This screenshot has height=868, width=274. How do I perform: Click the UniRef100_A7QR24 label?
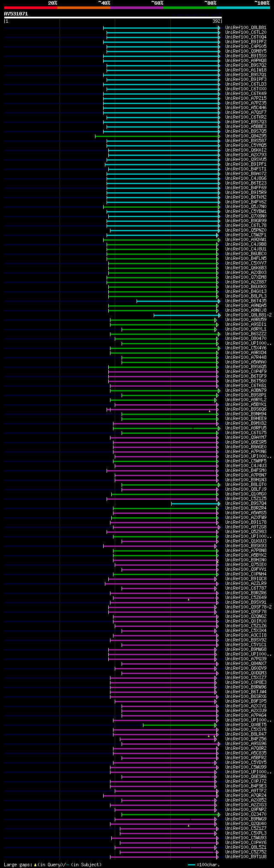[246, 796]
